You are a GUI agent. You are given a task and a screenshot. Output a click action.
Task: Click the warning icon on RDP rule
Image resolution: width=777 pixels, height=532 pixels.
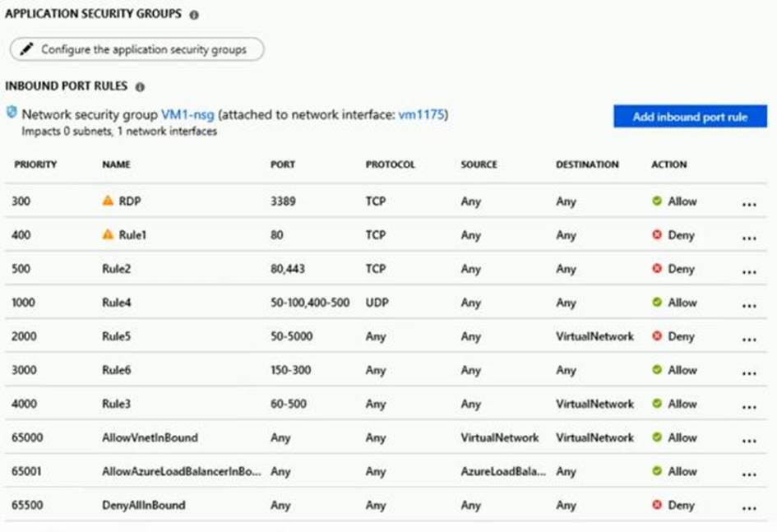(108, 201)
